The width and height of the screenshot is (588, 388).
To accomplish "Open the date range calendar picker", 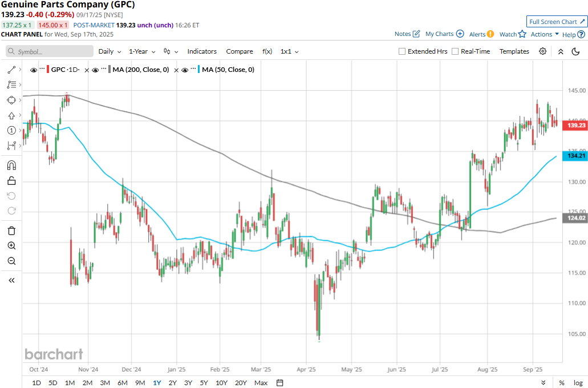I will point(280,383).
